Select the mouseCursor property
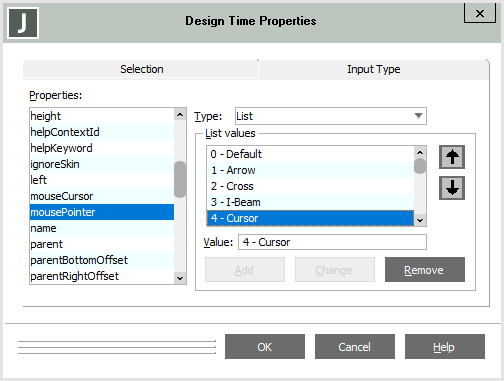The image size is (504, 381). [x=102, y=196]
